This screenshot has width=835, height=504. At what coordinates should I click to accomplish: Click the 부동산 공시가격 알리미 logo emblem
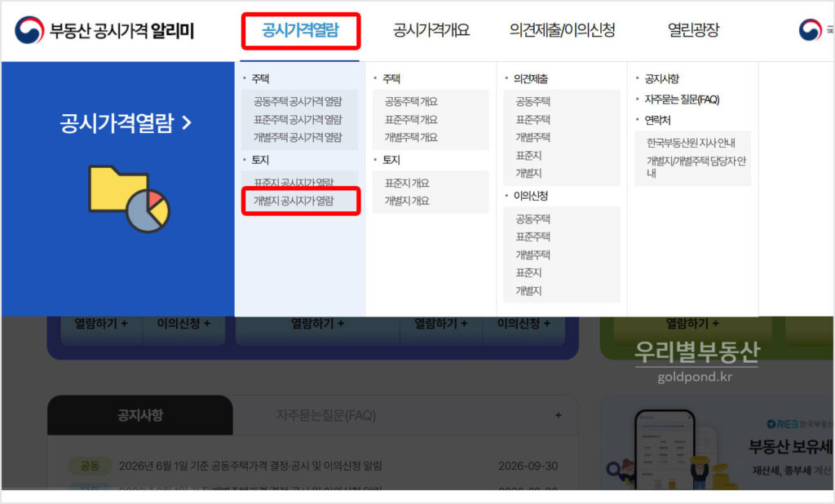(x=29, y=30)
